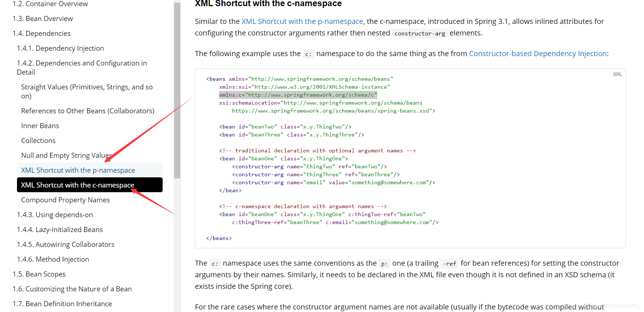Click constructor-arg thingThree ref line
The height and width of the screenshot is (312, 644).
316,174
